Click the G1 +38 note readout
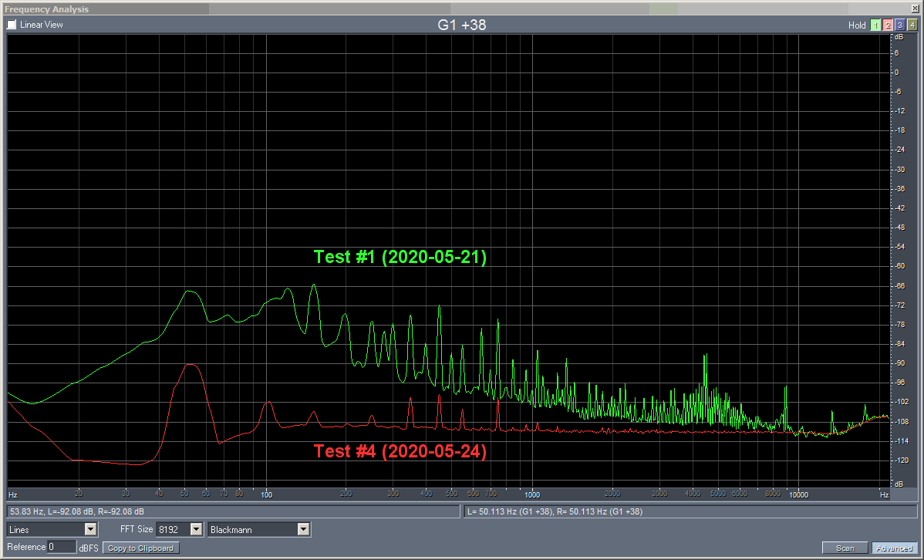Image resolution: width=924 pixels, height=560 pixels. click(462, 25)
